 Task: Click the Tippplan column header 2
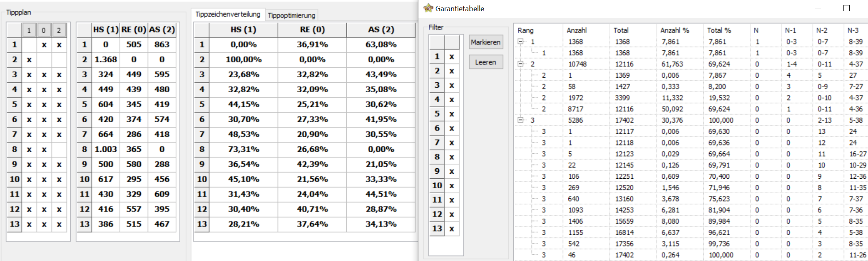59,30
